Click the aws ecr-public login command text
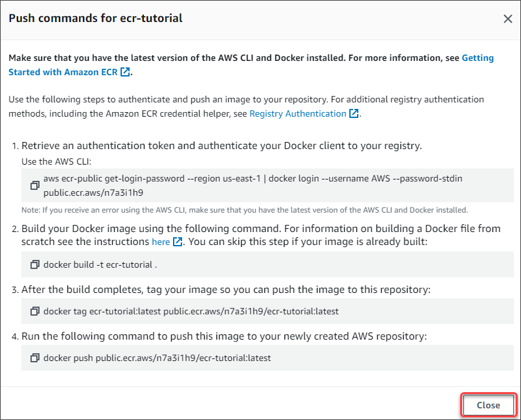 (x=253, y=185)
